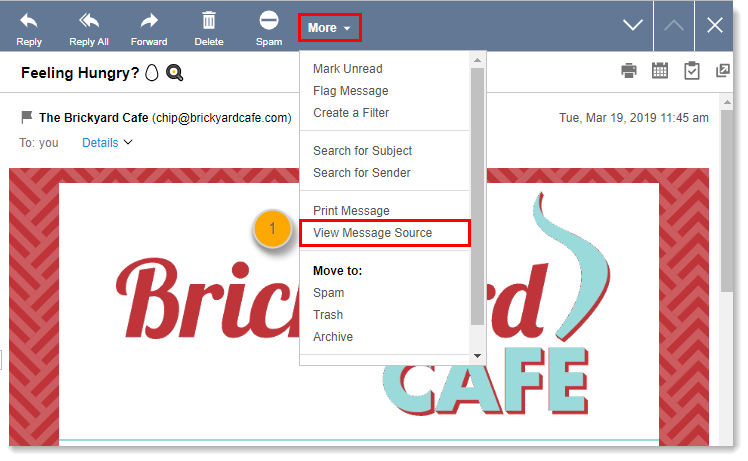The height and width of the screenshot is (461, 748).
Task: Close the message view with X
Action: 714,25
